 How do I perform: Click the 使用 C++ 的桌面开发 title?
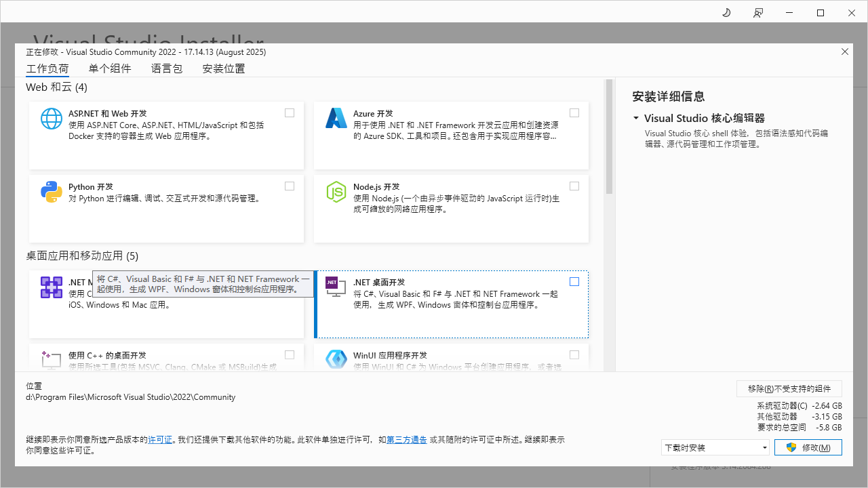click(x=107, y=355)
